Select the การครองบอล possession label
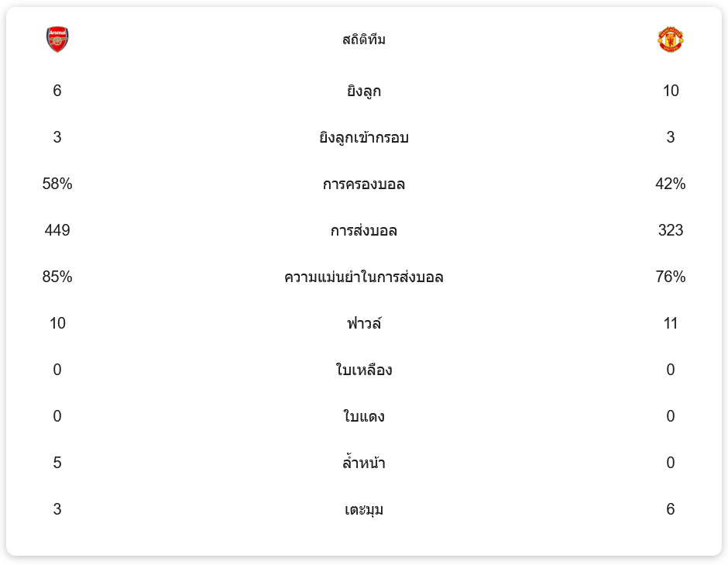Screen dimensions: 728x565 click(364, 184)
